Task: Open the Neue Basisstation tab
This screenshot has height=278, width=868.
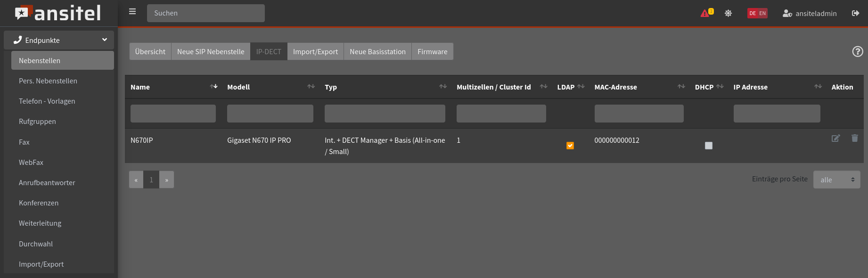Action: [x=377, y=51]
